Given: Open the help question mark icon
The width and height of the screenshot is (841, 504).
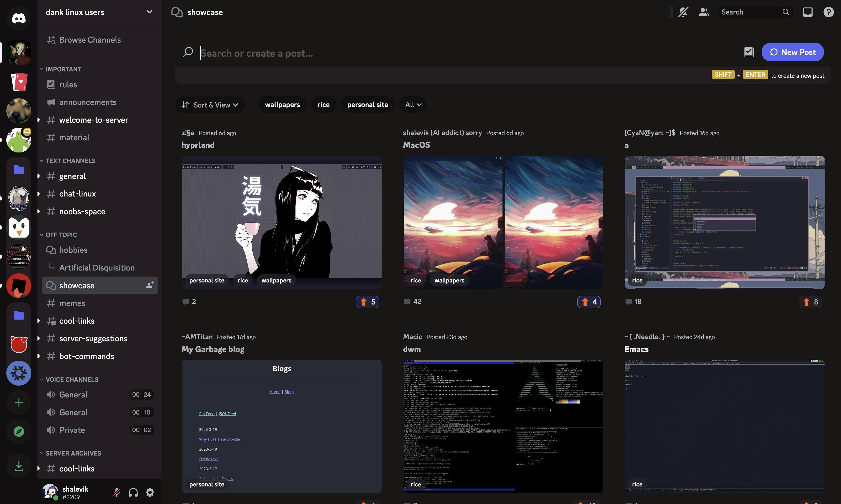Looking at the screenshot, I should point(828,12).
